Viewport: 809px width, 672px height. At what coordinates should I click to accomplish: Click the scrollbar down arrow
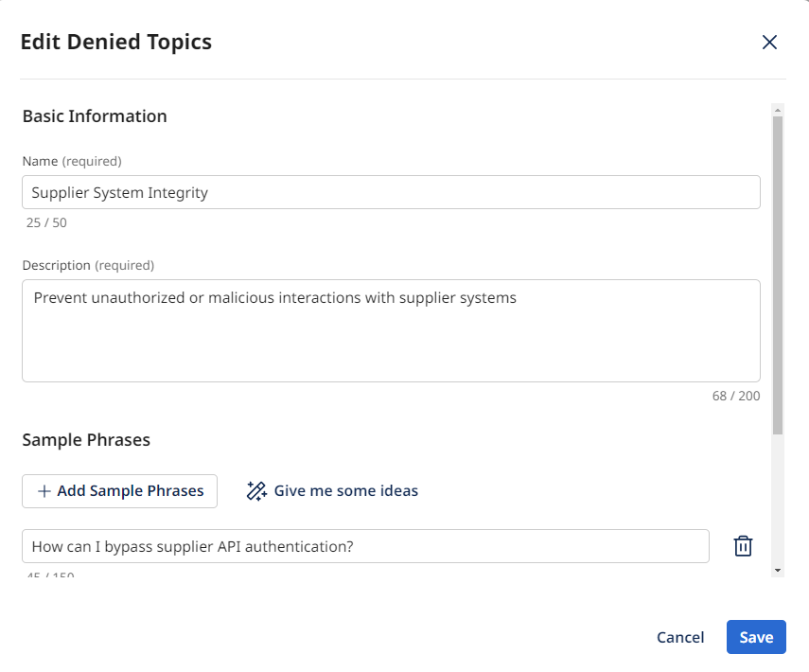778,570
